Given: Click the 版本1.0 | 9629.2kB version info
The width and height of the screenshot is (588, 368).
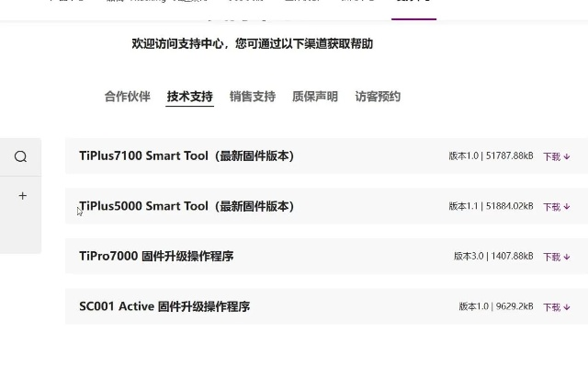Looking at the screenshot, I should [496, 306].
